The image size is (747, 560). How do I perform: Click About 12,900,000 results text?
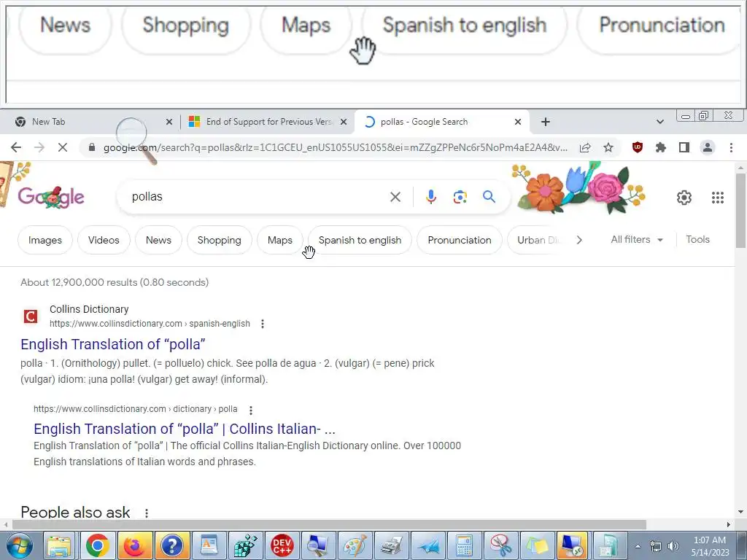point(115,282)
